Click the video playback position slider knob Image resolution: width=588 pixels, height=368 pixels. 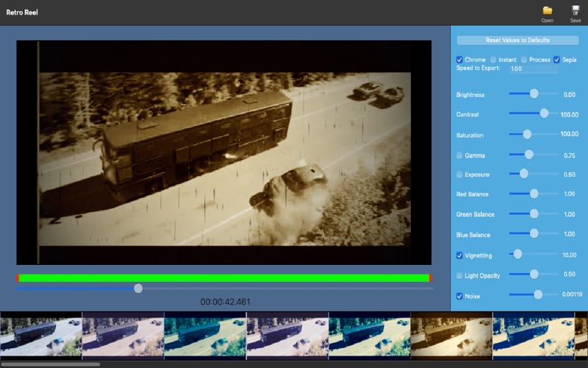click(x=138, y=289)
